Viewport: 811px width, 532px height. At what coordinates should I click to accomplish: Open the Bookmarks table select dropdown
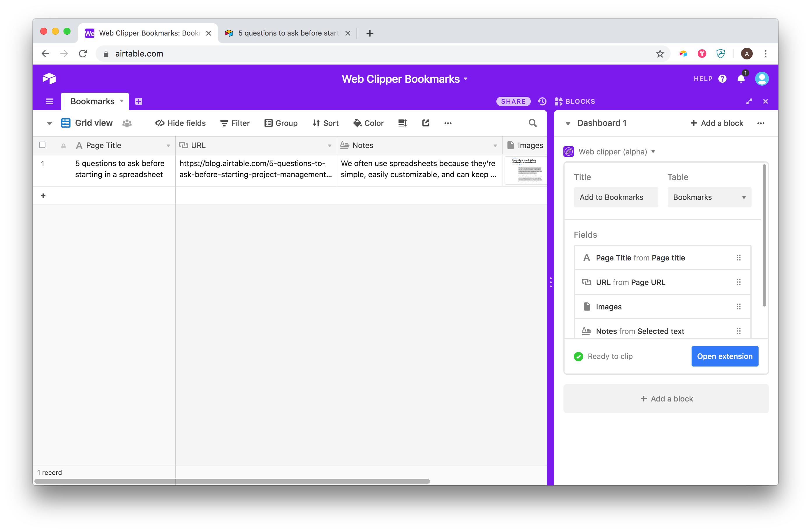[709, 197]
